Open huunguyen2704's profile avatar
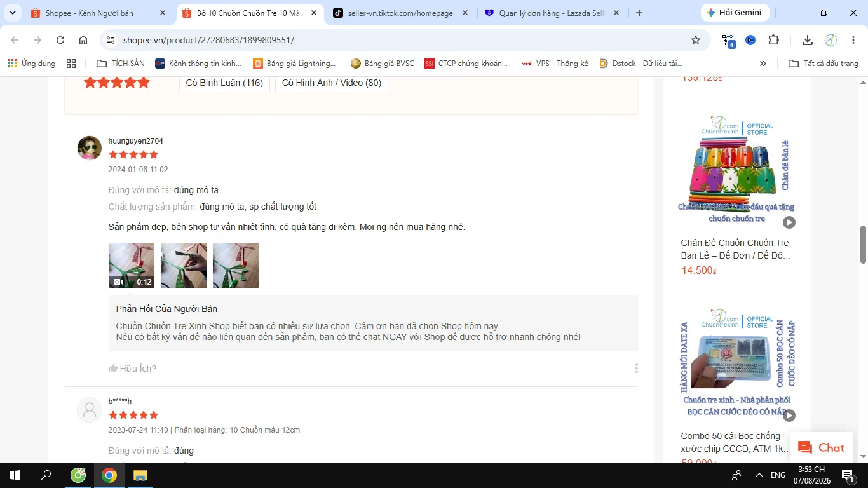 click(90, 148)
